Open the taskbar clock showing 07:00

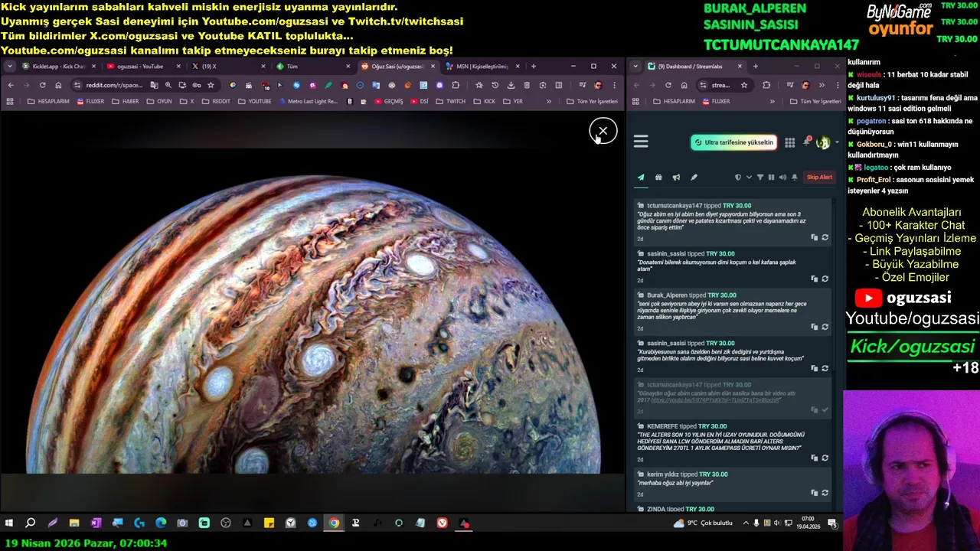pos(808,523)
